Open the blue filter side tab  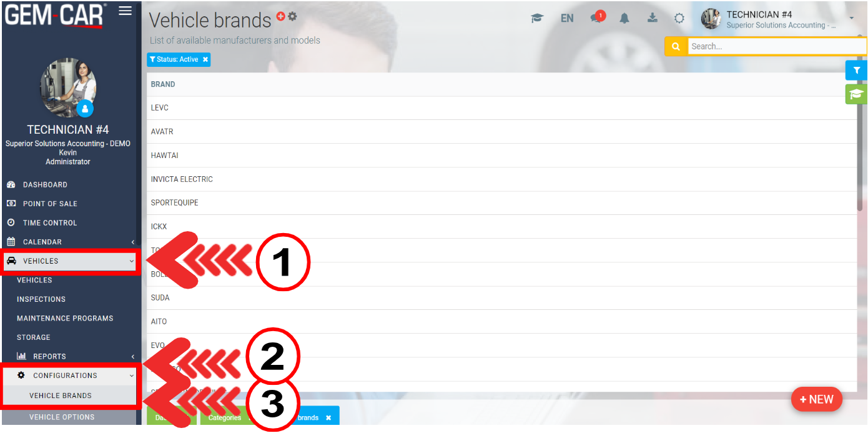point(857,71)
